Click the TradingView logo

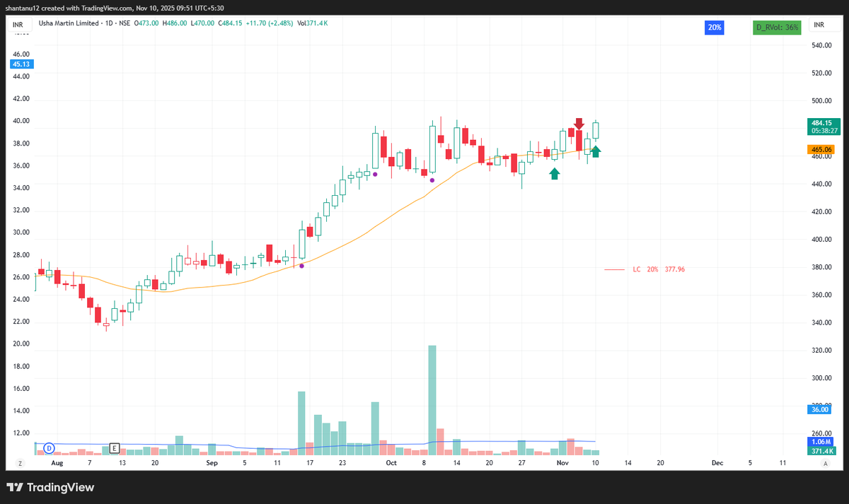50,487
